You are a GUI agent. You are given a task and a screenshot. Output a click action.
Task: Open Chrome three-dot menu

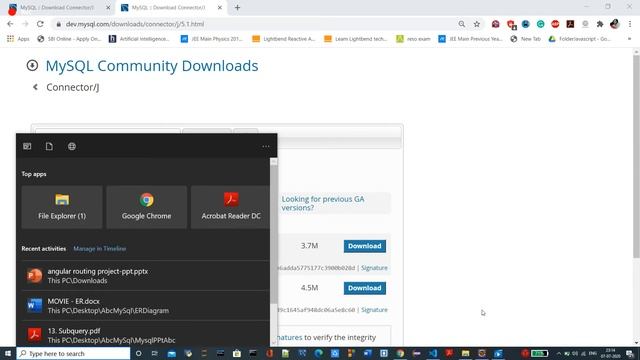coord(630,24)
